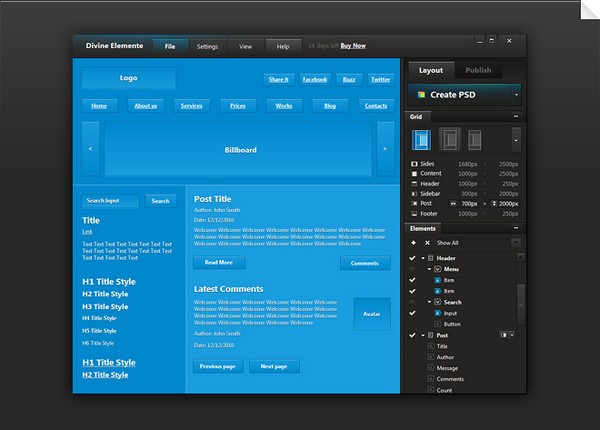Open the Settings menu

207,46
